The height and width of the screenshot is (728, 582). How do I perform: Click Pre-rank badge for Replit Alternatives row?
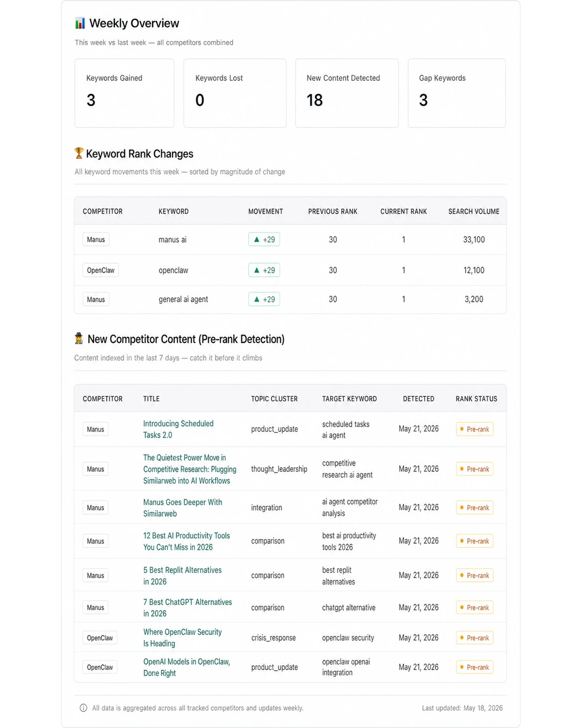click(475, 576)
